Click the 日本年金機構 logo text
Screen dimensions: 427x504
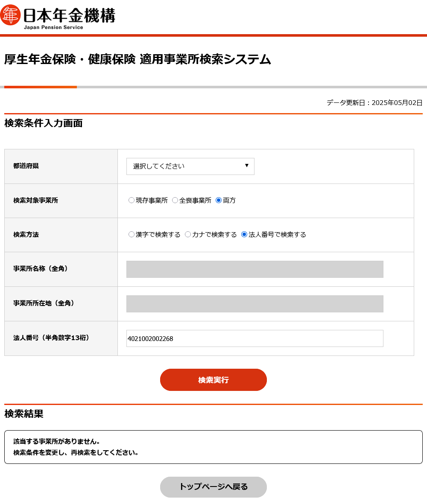[x=69, y=16]
